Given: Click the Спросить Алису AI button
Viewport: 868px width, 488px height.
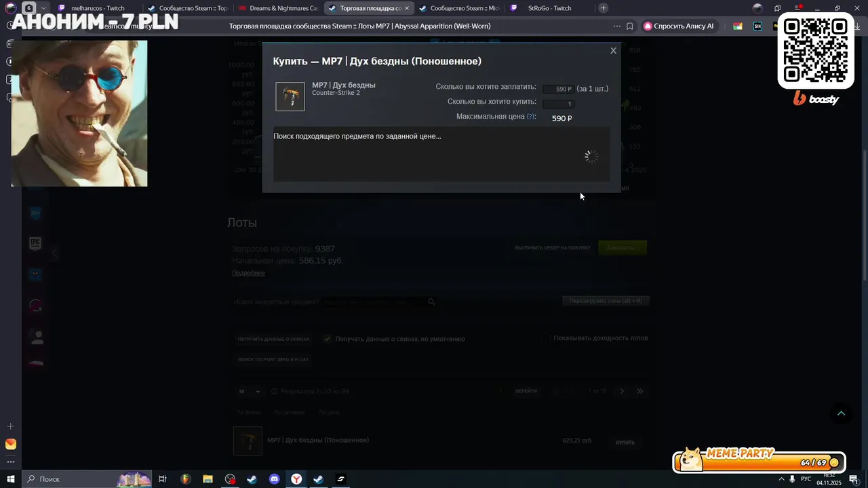Looking at the screenshot, I should [679, 26].
